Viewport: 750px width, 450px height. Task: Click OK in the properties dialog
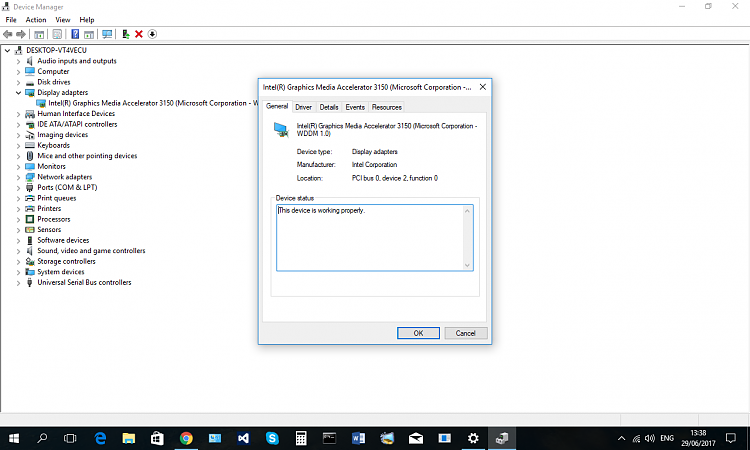click(418, 333)
